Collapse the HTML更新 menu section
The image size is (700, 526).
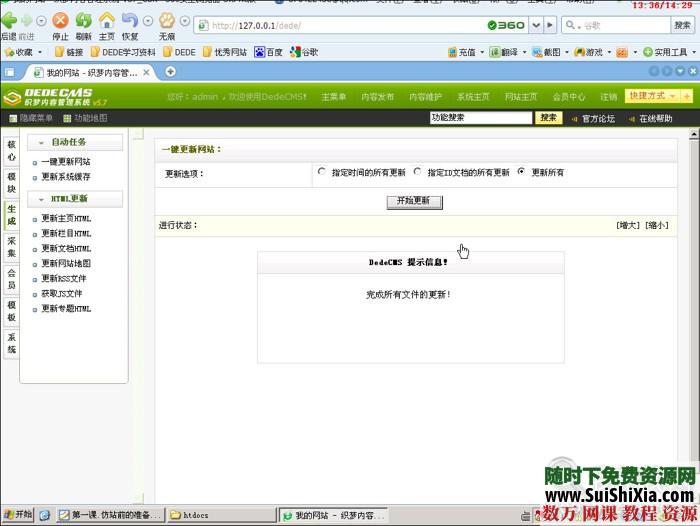coord(75,199)
